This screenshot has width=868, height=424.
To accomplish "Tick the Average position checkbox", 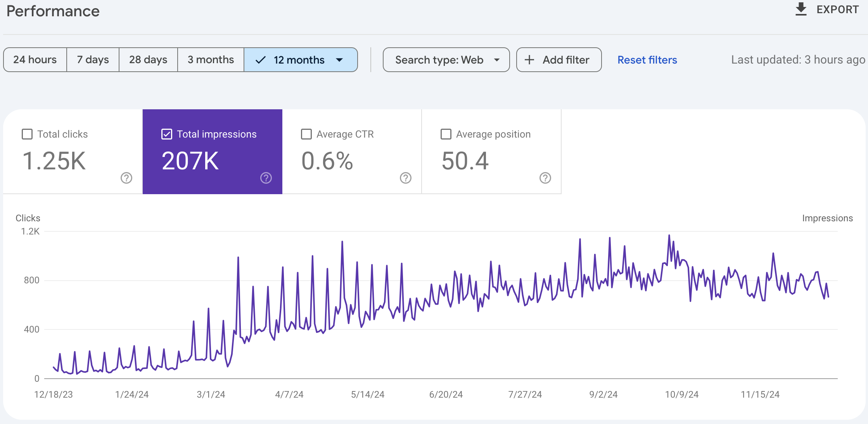I will pyautogui.click(x=446, y=134).
